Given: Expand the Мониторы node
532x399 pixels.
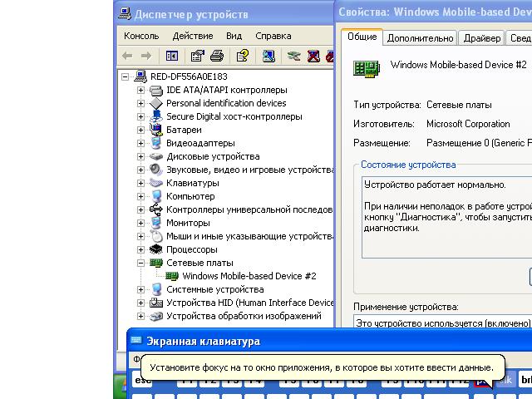Looking at the screenshot, I should (x=140, y=223).
